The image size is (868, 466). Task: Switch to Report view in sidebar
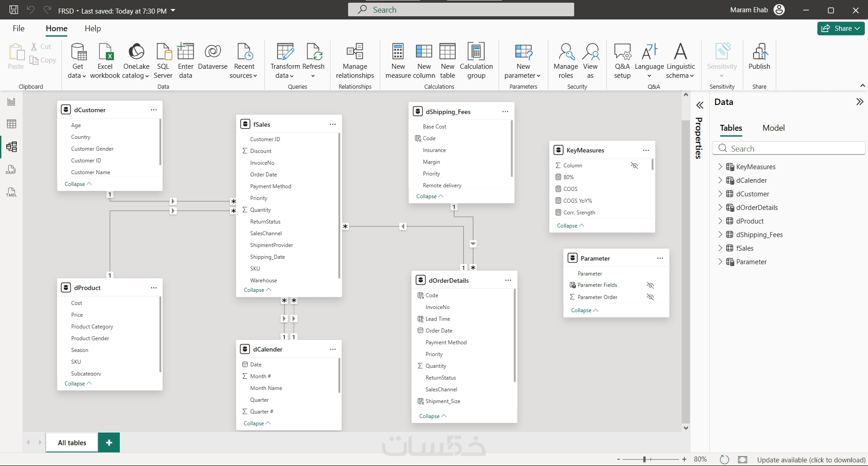pos(11,102)
